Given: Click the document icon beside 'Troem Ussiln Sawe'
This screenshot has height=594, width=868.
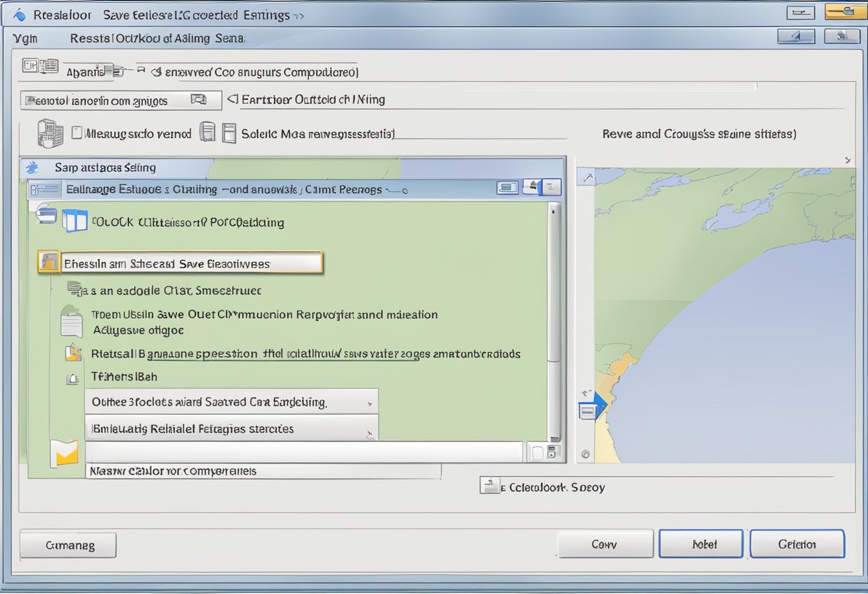Looking at the screenshot, I should 71,322.
